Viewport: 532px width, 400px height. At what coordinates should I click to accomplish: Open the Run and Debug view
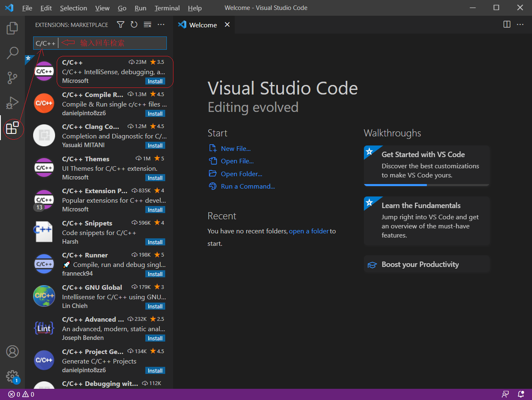(12, 102)
